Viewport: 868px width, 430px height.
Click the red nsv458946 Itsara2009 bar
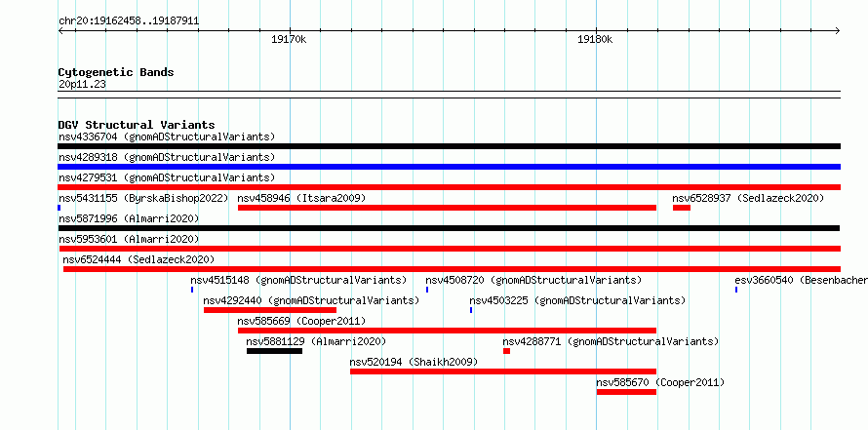(447, 208)
